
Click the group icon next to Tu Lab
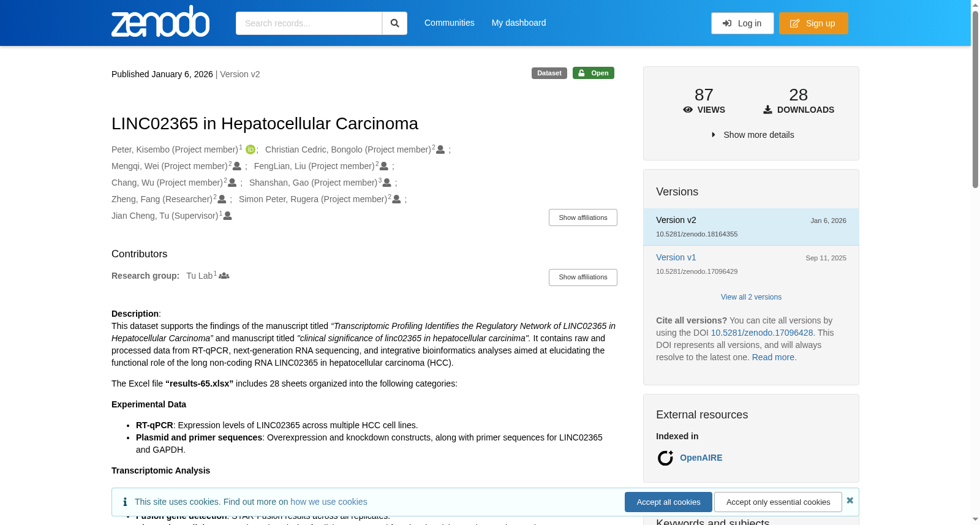pyautogui.click(x=224, y=276)
